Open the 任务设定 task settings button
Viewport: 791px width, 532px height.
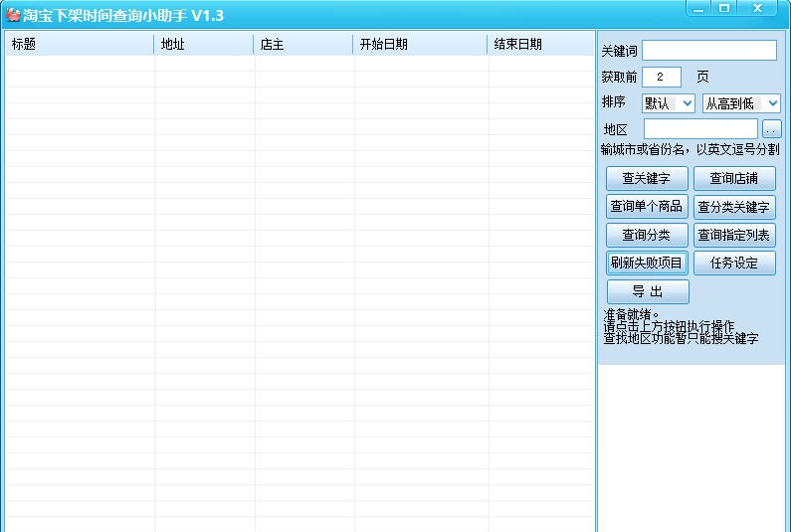[x=734, y=263]
